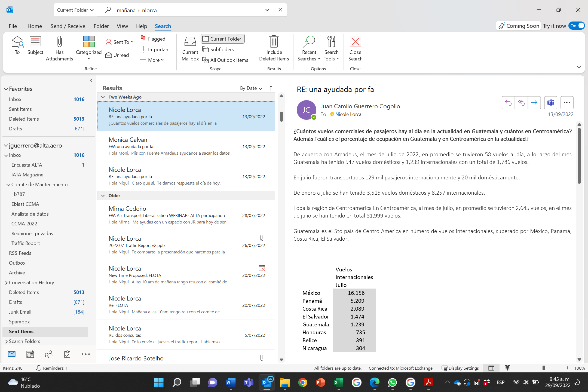Open more navigation options ellipsis
Image resolution: width=588 pixels, height=392 pixels.
(85, 354)
